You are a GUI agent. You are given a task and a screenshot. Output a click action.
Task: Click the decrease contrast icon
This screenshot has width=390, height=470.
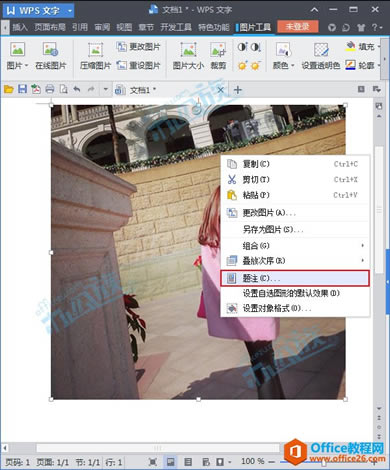point(255,47)
